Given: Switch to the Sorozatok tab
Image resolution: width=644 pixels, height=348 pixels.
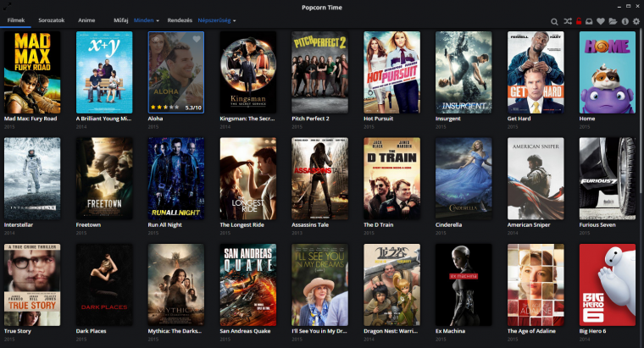Looking at the screenshot, I should [x=52, y=20].
